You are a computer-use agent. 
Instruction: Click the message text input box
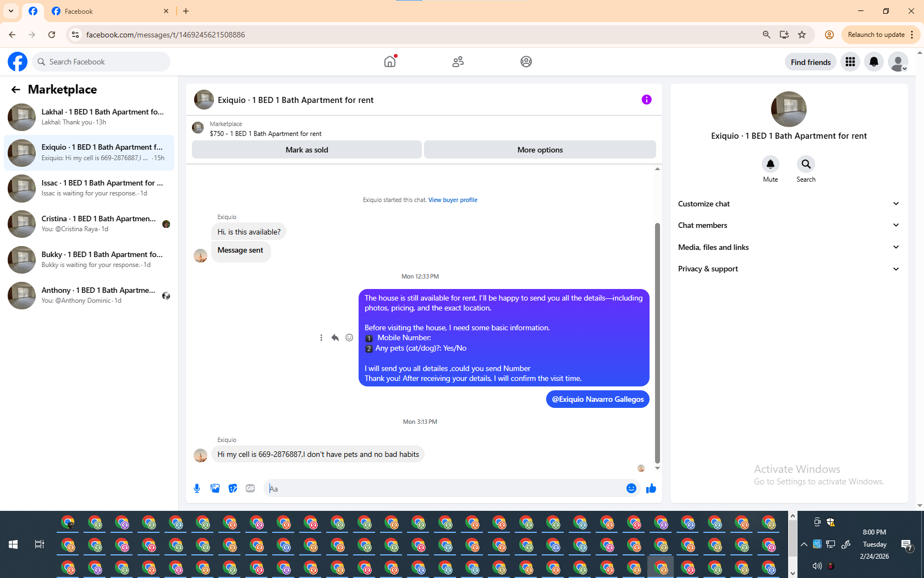click(446, 488)
